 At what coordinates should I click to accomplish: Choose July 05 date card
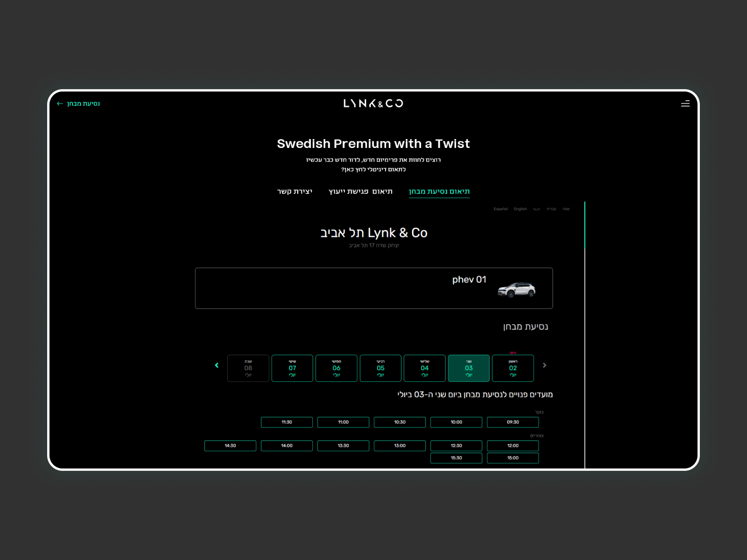click(x=381, y=368)
